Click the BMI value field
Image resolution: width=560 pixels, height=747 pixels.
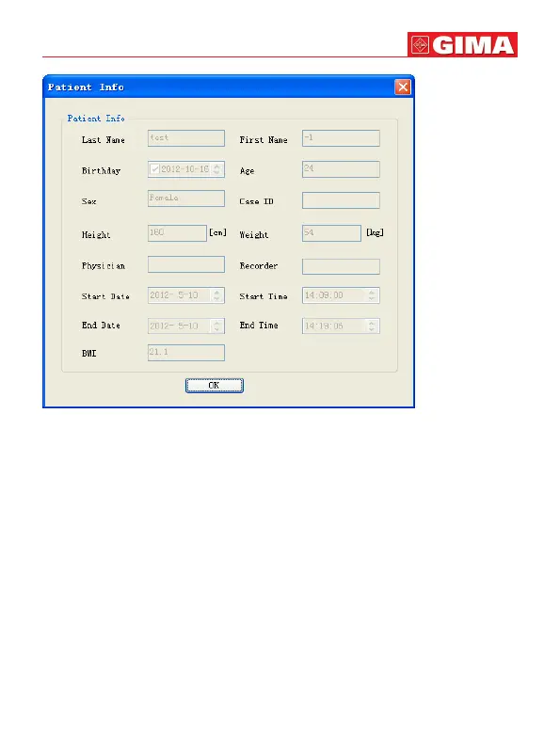[x=185, y=353]
